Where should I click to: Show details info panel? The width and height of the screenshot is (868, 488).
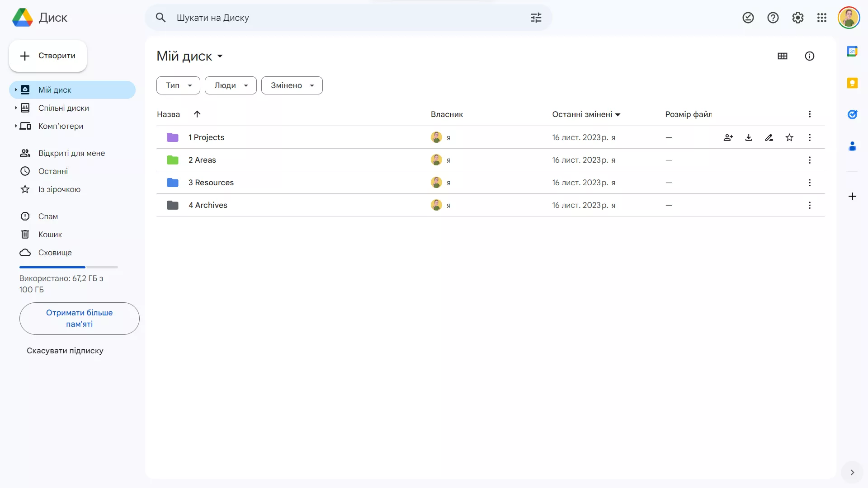(x=810, y=56)
